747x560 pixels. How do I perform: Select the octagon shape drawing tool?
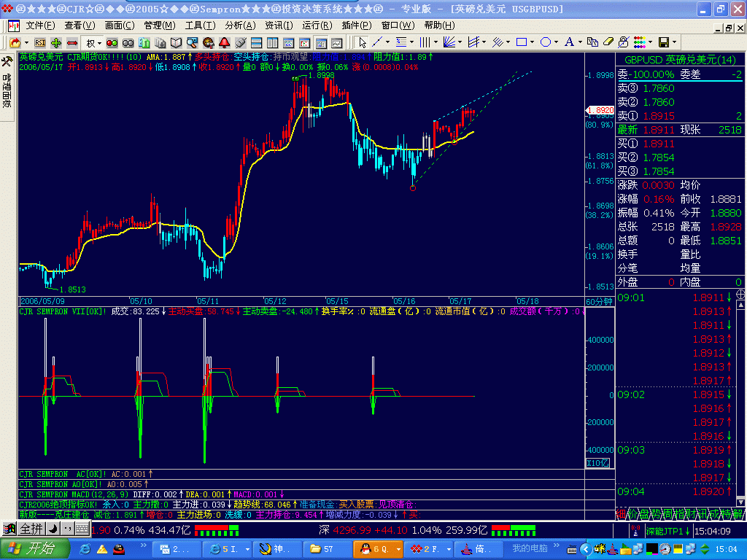point(546,42)
